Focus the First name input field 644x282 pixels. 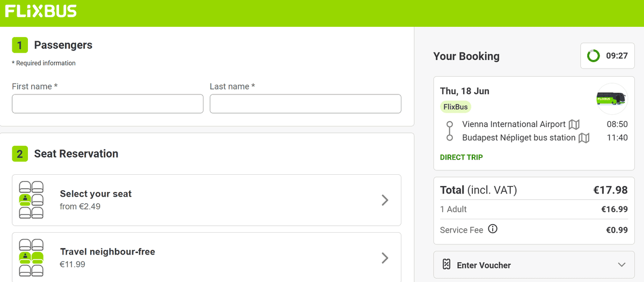107,104
